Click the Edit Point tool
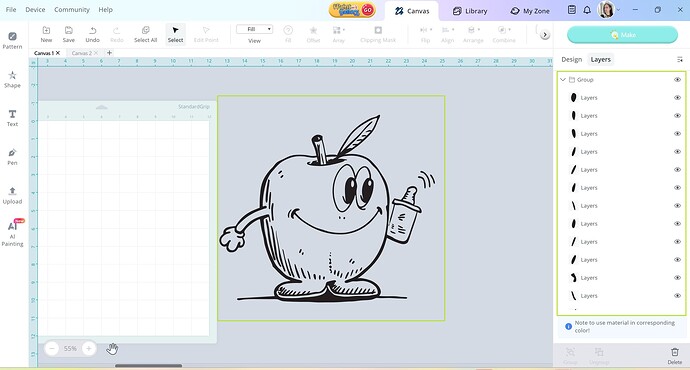Image resolution: width=690 pixels, height=370 pixels. click(x=206, y=34)
